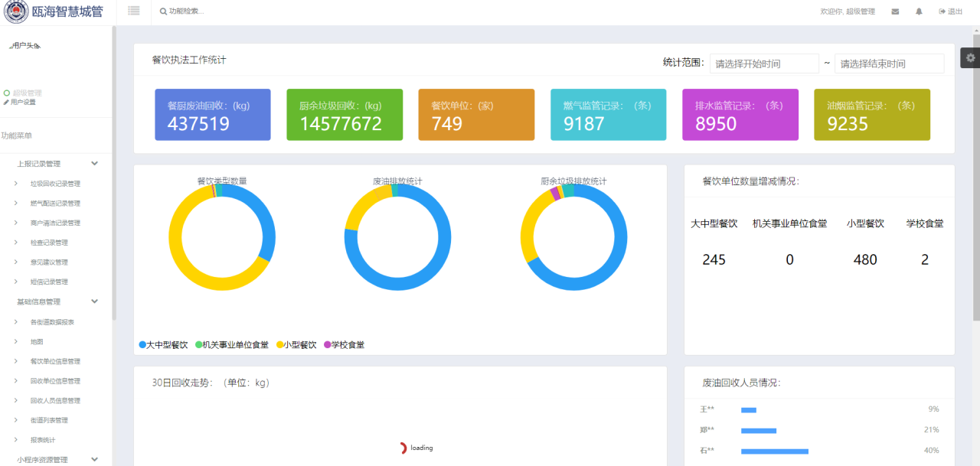The height and width of the screenshot is (466, 980).
Task: Click the 瓯海智慧城管 logo emblem
Action: pyautogui.click(x=16, y=11)
